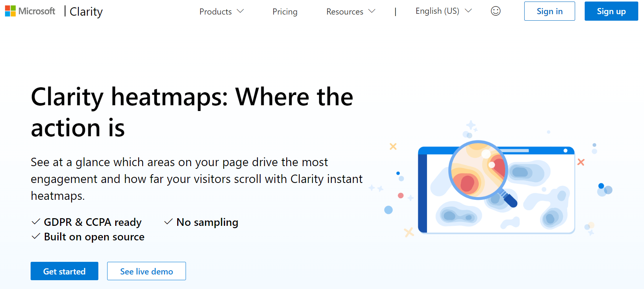
Task: Click the checkmark beside Built on open source
Action: pos(36,237)
